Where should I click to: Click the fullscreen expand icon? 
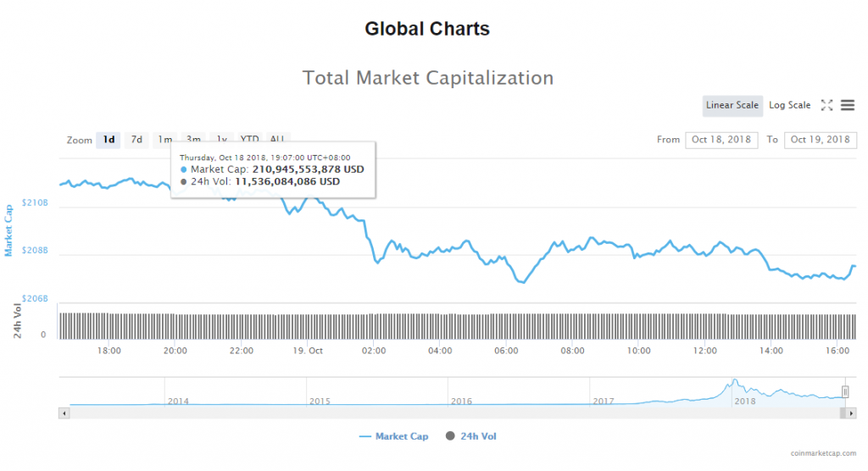pyautogui.click(x=827, y=105)
